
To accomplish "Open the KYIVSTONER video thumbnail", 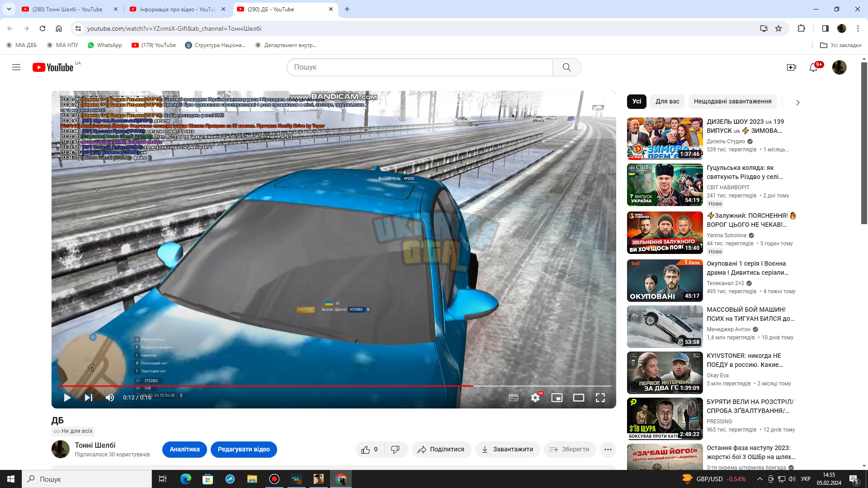I will [665, 373].
